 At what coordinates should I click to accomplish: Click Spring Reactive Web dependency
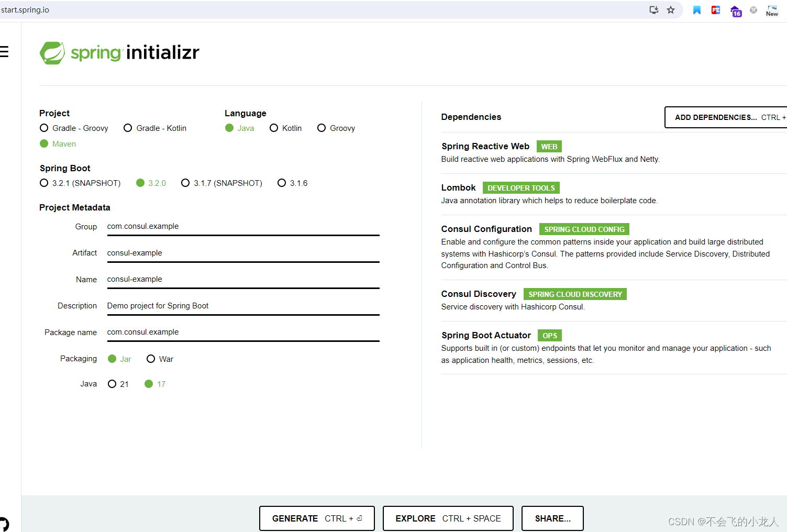tap(614, 152)
